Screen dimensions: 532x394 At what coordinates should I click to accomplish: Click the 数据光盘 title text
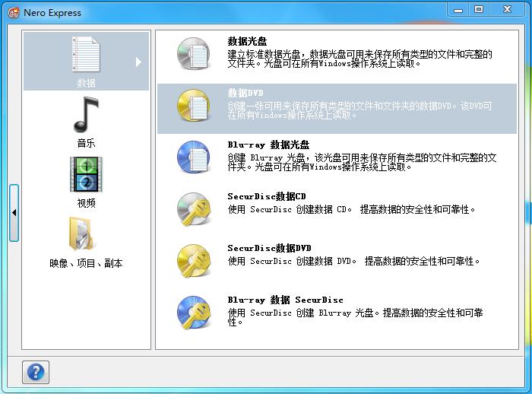click(247, 41)
